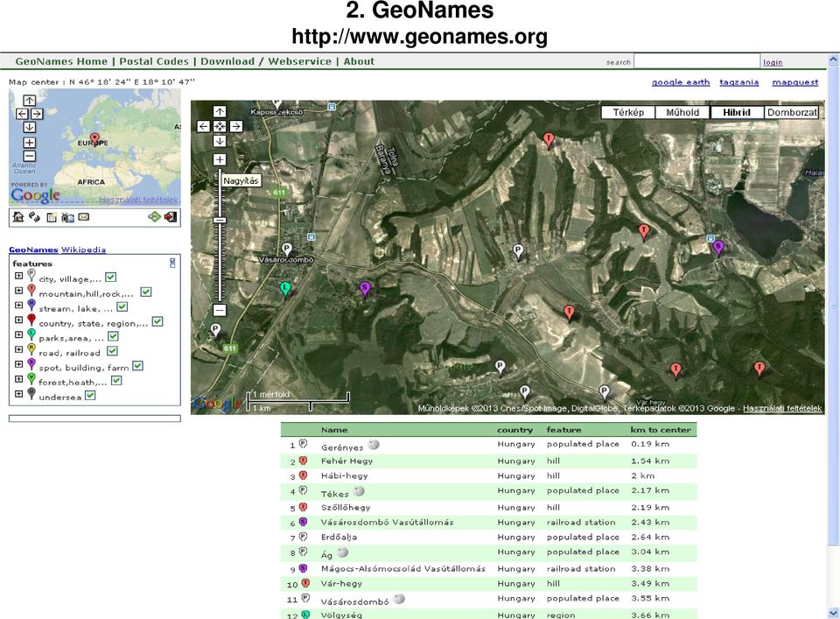Zoom out on the small overview map
Viewport: 840px width, 619px height.
coord(30,157)
